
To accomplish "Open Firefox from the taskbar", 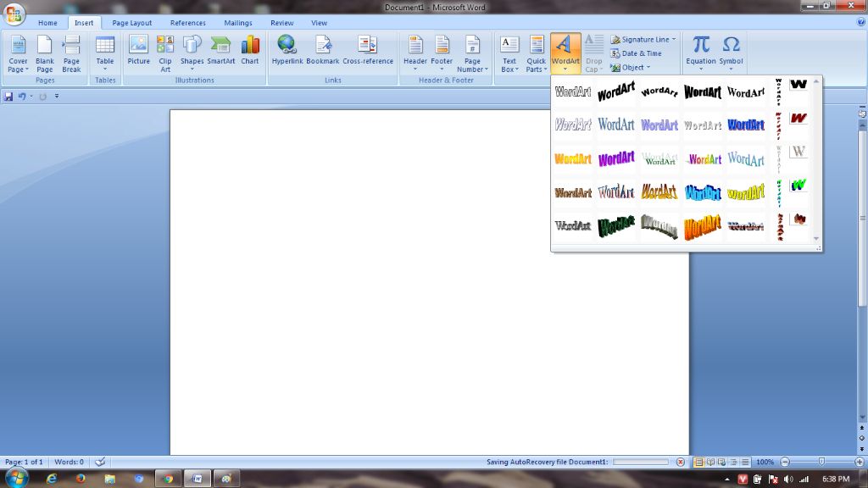I will click(81, 479).
